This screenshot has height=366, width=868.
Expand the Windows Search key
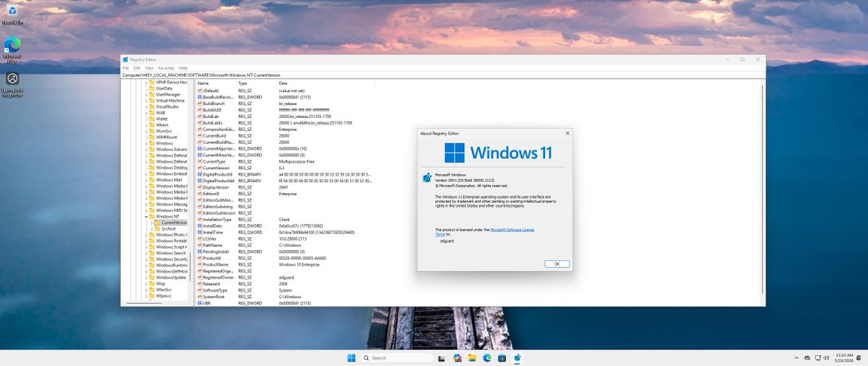tap(147, 253)
